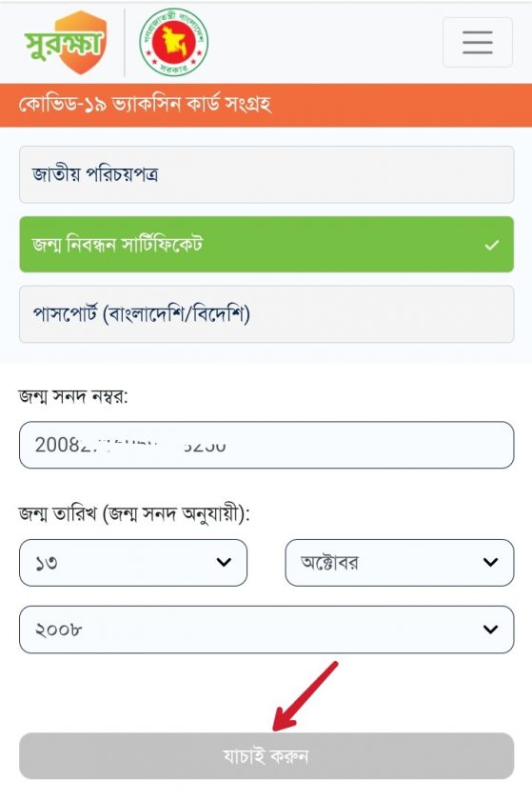
Task: Click the যাচাই করুন verify button
Action: pos(266,755)
